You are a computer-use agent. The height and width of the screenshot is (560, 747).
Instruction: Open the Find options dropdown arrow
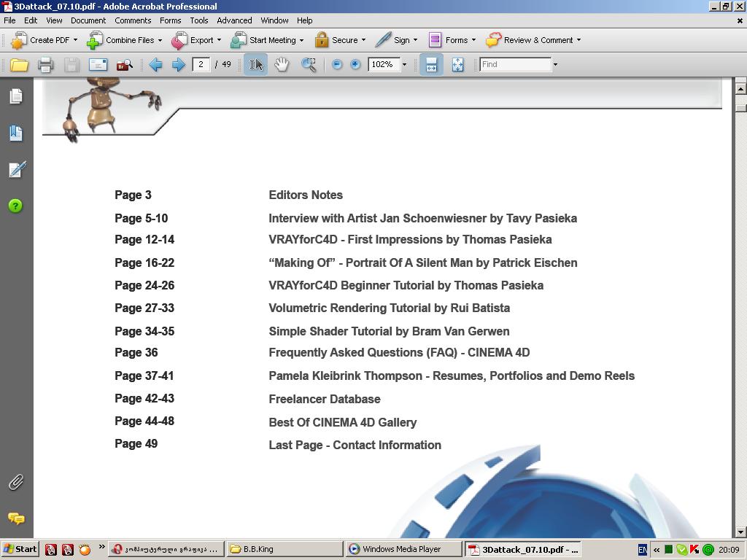pyautogui.click(x=555, y=65)
